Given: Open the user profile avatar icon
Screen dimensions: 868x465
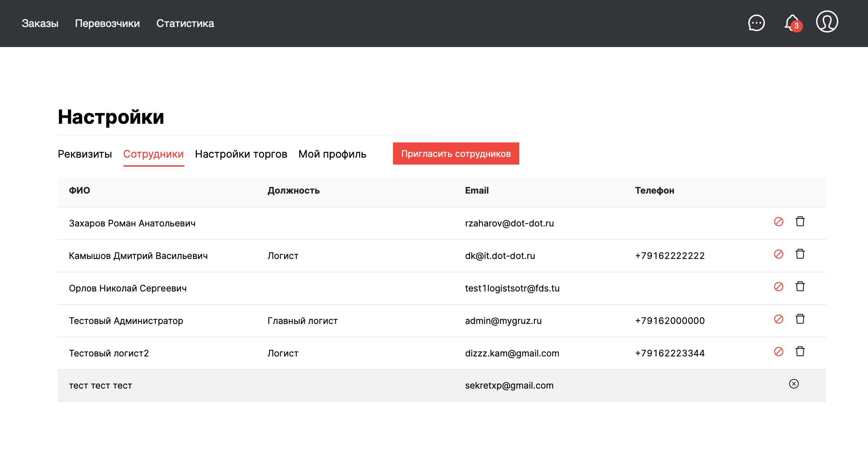Looking at the screenshot, I should pyautogui.click(x=827, y=22).
